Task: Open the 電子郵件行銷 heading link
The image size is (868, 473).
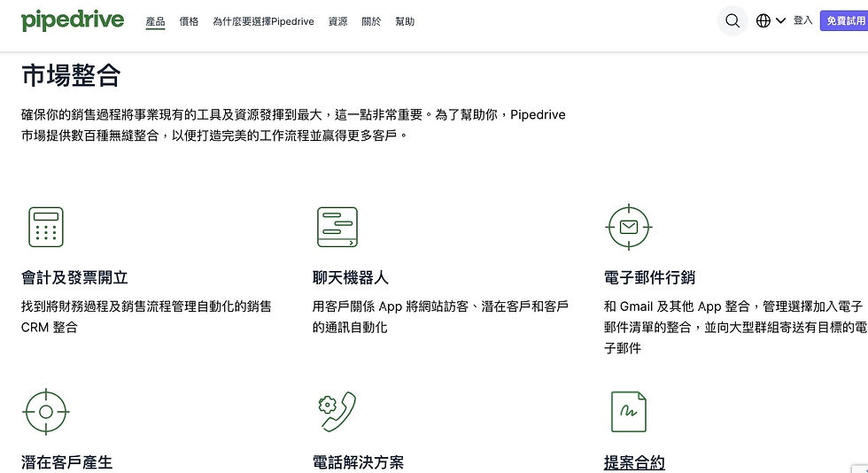Action: [649, 277]
